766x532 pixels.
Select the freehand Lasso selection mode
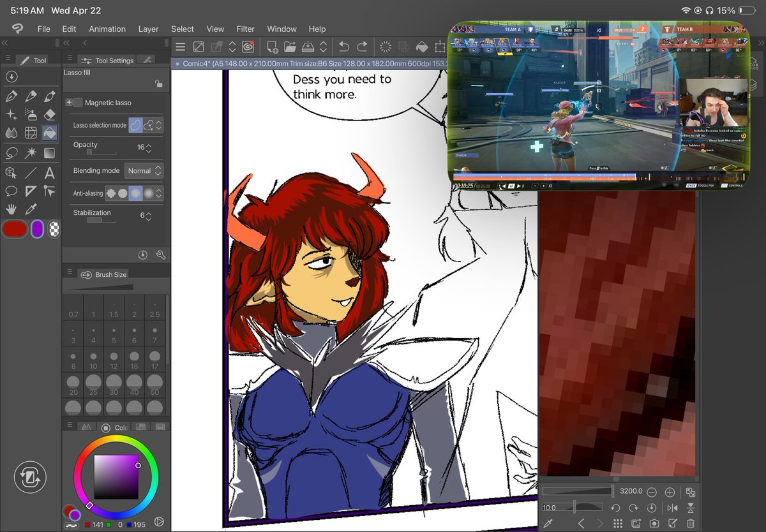pyautogui.click(x=135, y=126)
